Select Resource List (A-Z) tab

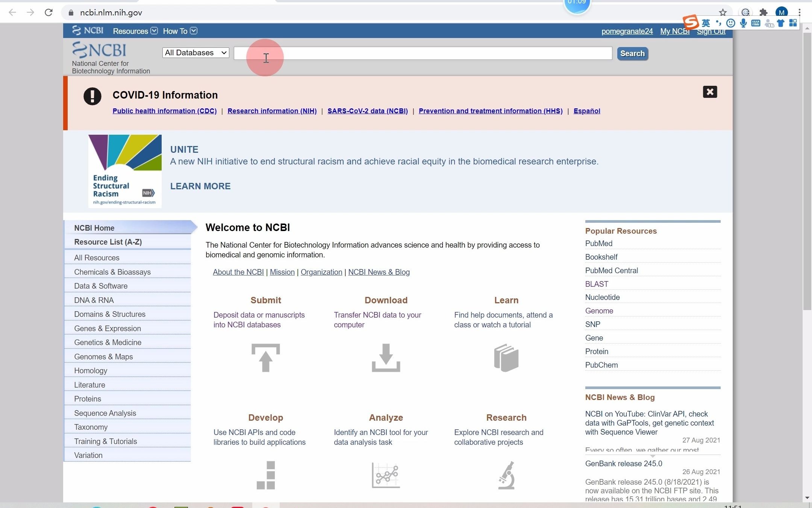[108, 242]
